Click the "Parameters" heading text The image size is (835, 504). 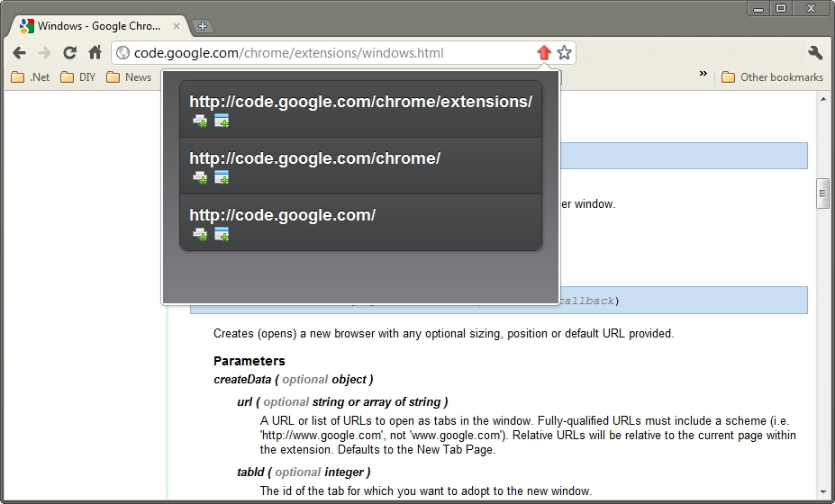250,361
